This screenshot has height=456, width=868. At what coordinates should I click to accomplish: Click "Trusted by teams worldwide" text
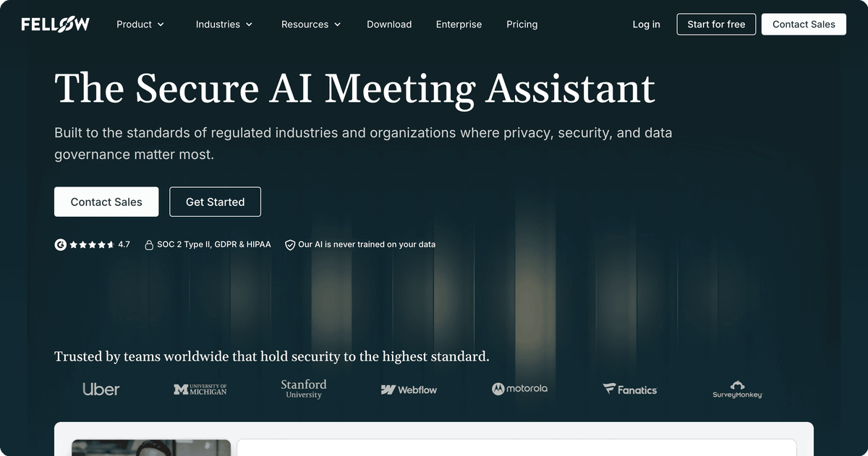(x=140, y=356)
